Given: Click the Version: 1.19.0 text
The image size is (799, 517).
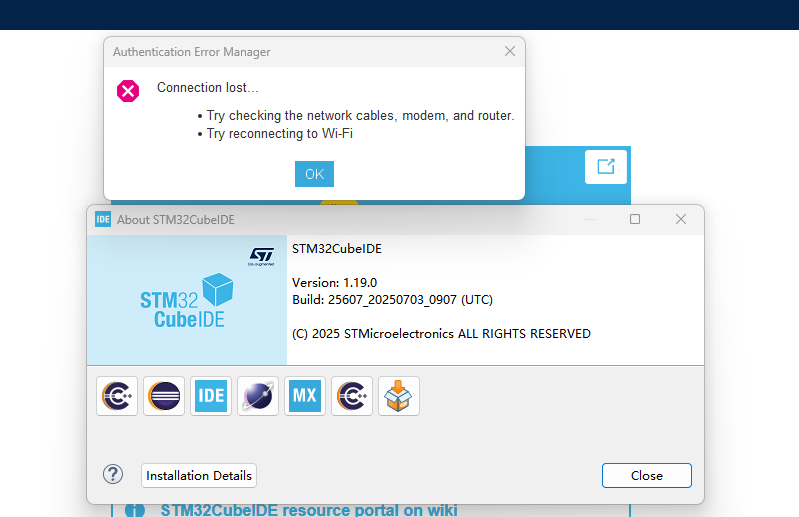Looking at the screenshot, I should point(334,282).
